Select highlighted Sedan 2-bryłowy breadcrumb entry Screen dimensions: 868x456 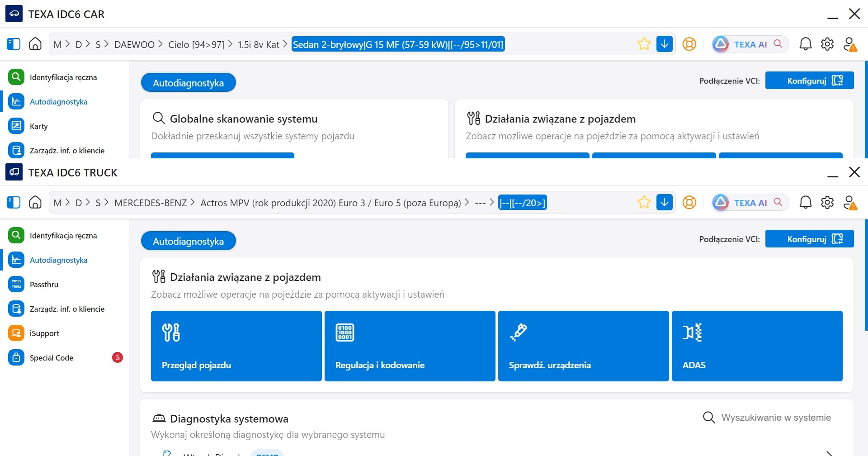[398, 44]
